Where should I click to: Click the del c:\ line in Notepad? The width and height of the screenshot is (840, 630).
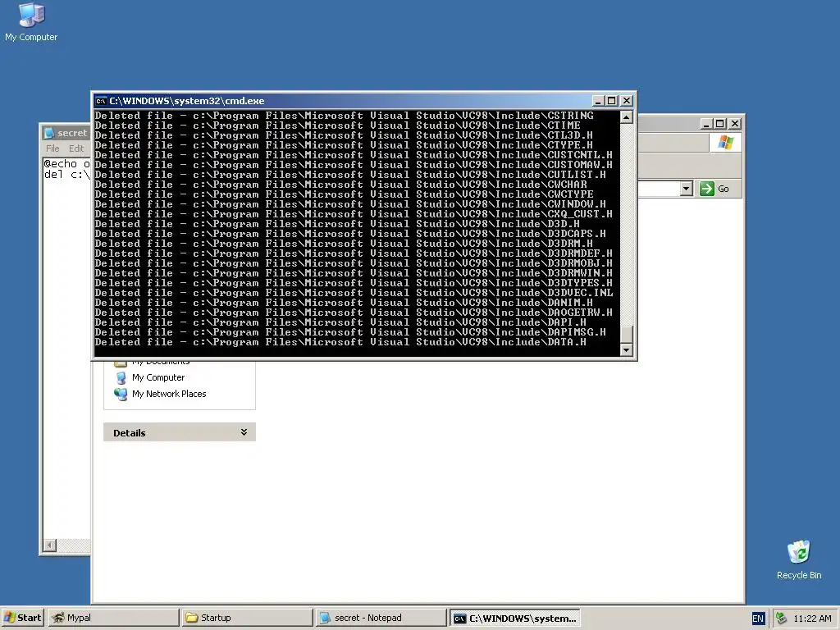tap(67, 175)
